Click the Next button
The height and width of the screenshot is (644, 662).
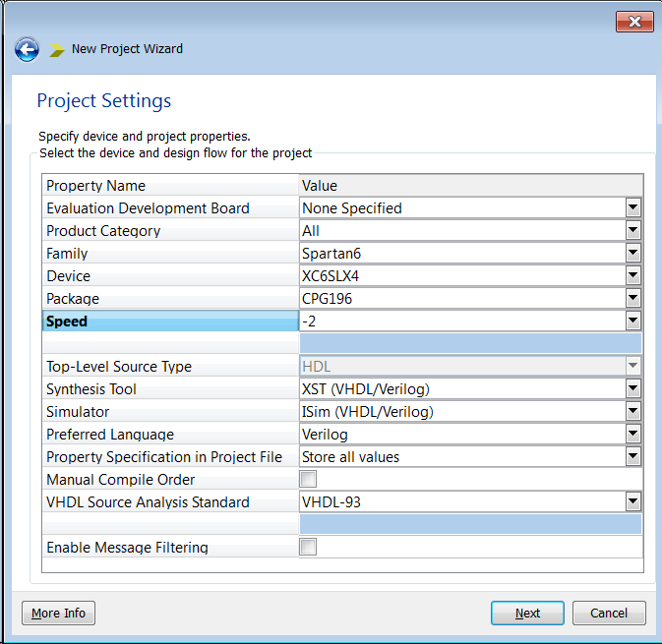[527, 614]
